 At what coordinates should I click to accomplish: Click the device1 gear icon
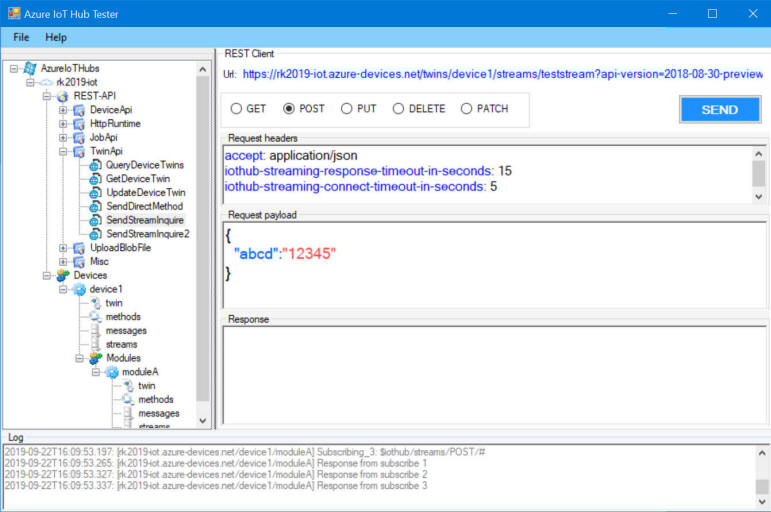79,290
